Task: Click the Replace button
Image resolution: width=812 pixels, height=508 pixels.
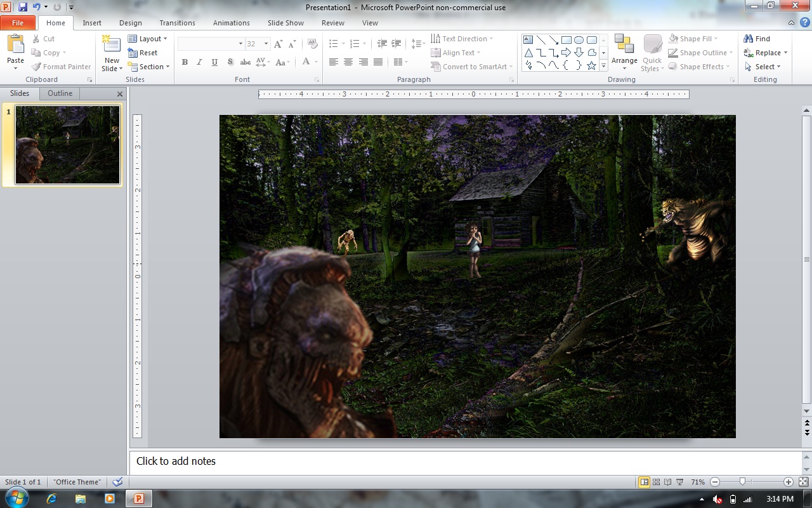Action: point(766,53)
